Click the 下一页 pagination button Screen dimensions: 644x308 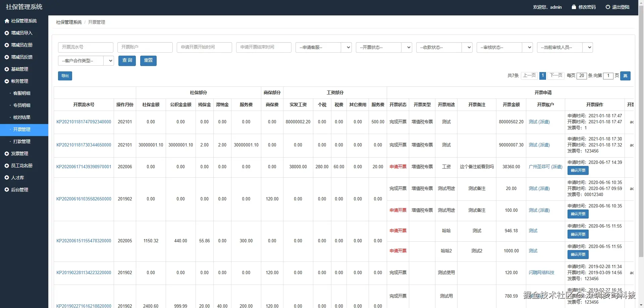pyautogui.click(x=556, y=76)
